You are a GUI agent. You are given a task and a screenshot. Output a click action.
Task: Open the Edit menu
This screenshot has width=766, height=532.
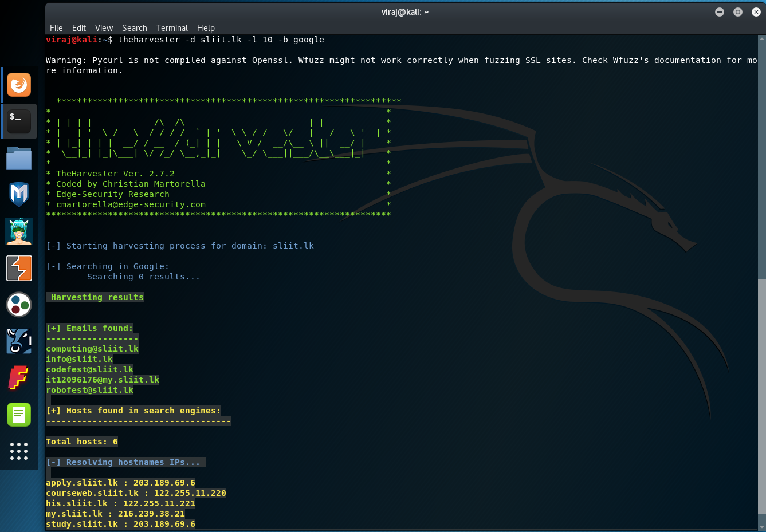coord(79,28)
